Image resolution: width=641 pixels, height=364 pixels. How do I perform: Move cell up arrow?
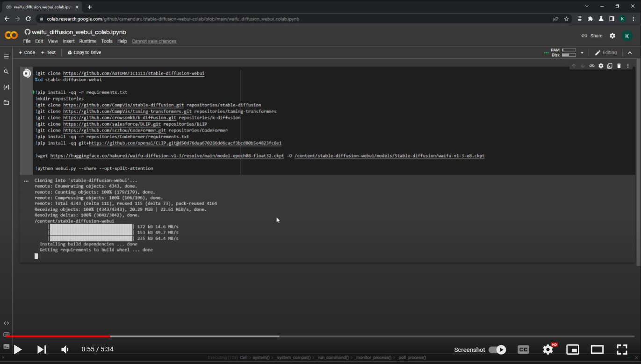pyautogui.click(x=574, y=66)
